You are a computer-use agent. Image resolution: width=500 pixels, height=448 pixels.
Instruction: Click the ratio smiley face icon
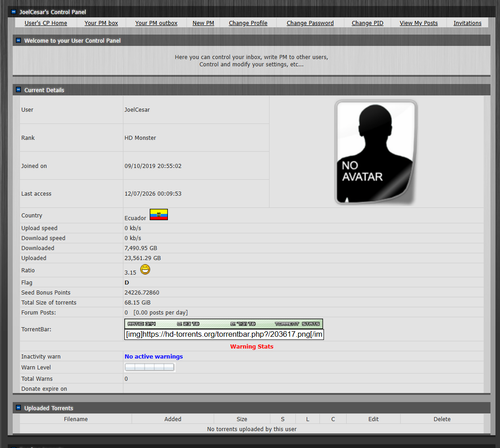pyautogui.click(x=145, y=269)
